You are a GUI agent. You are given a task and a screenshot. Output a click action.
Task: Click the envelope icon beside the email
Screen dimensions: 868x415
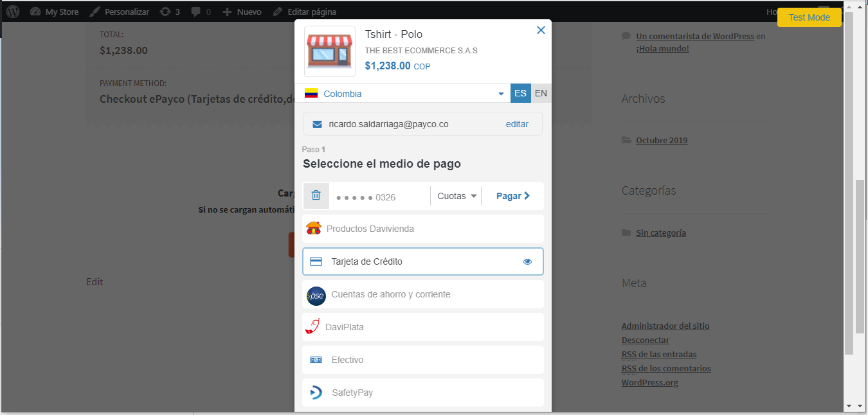coord(317,124)
